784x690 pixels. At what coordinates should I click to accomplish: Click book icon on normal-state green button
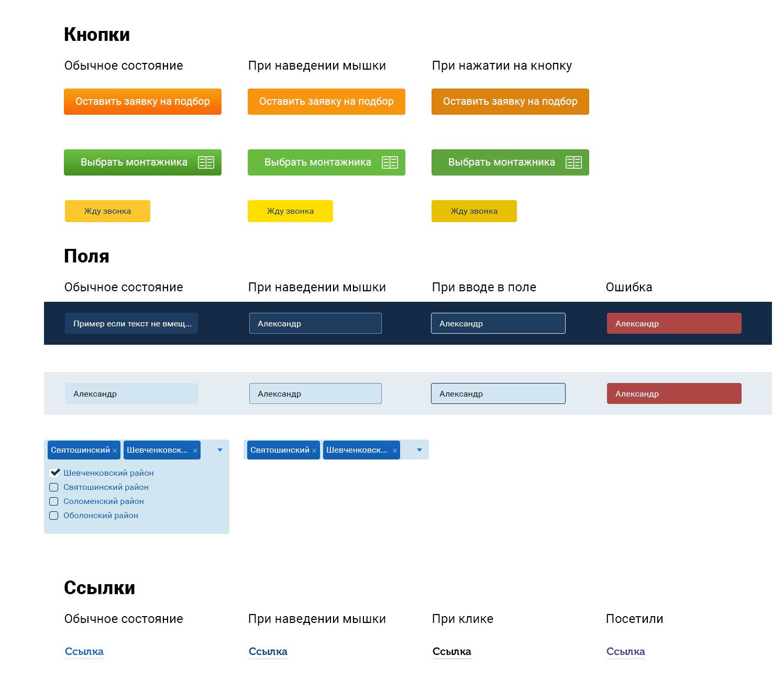pyautogui.click(x=206, y=162)
